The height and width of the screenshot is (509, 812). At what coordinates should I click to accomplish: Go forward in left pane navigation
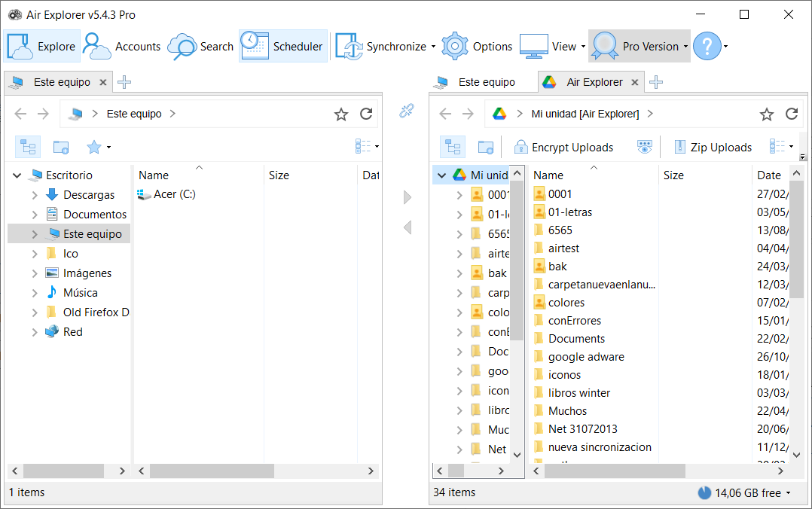click(x=43, y=114)
